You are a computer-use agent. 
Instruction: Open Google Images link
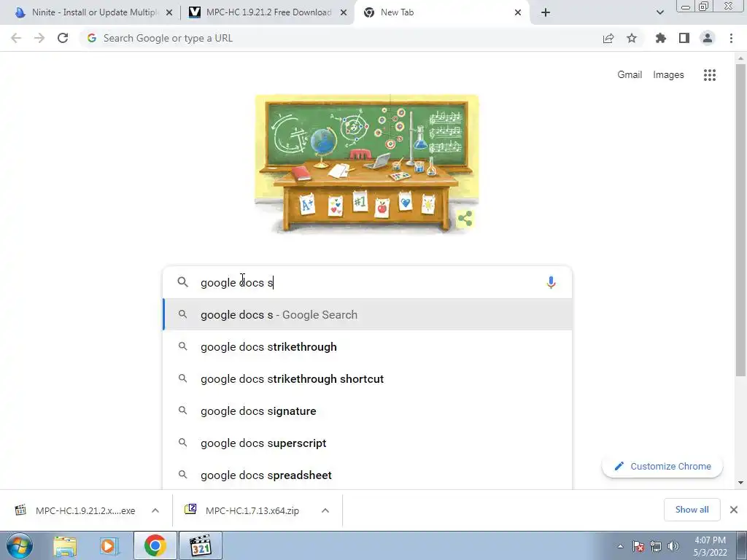(668, 75)
